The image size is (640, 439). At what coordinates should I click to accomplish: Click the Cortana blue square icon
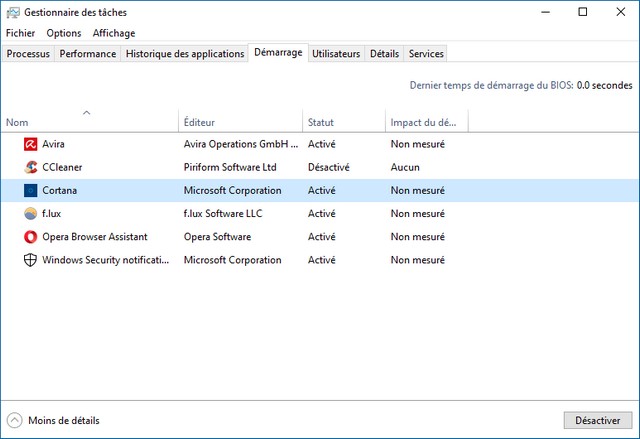click(x=31, y=191)
